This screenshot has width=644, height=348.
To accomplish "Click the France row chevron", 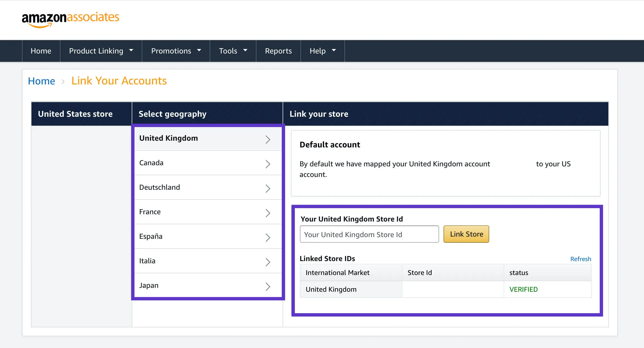I will tap(268, 213).
